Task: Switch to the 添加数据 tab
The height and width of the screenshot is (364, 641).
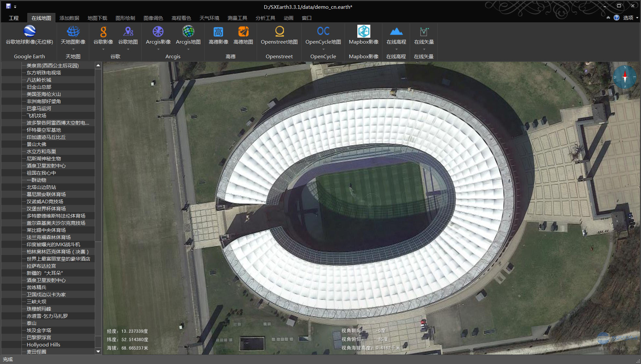Action: 69,18
